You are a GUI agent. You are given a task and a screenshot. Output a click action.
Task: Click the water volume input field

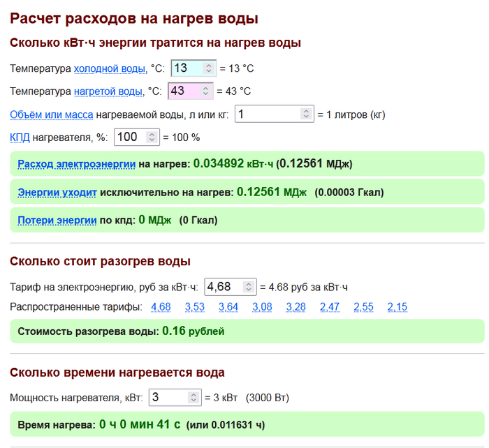click(x=267, y=114)
